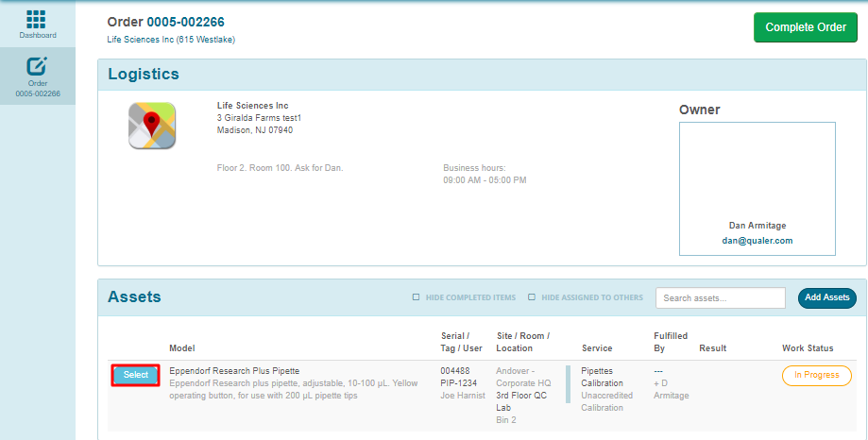Open Eppendorf Research Plus Pipette model name
The height and width of the screenshot is (440, 868).
234,371
